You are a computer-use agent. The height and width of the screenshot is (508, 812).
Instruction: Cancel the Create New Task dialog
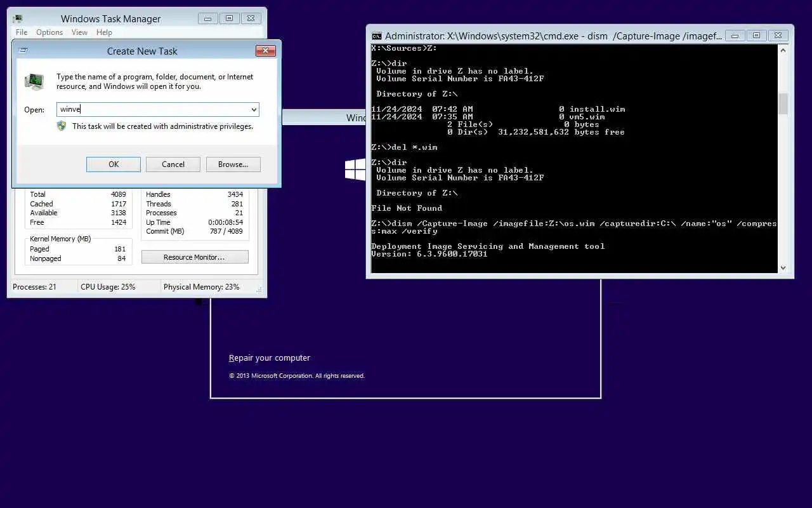click(x=173, y=164)
